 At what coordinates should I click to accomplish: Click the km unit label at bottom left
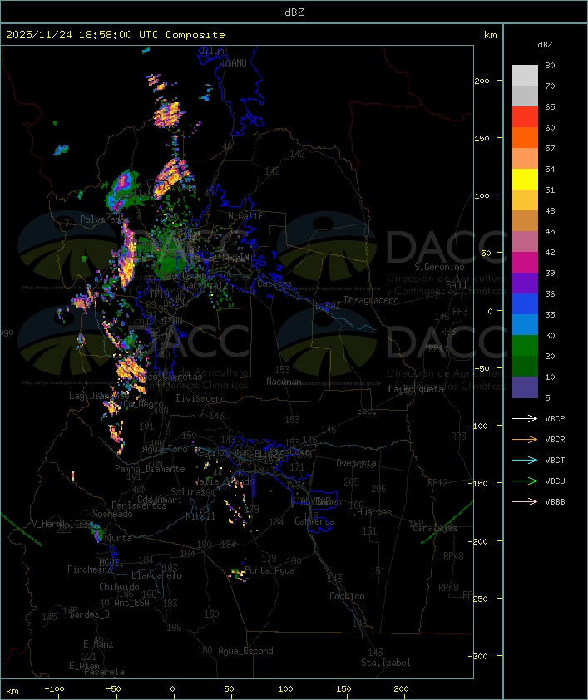(12, 691)
